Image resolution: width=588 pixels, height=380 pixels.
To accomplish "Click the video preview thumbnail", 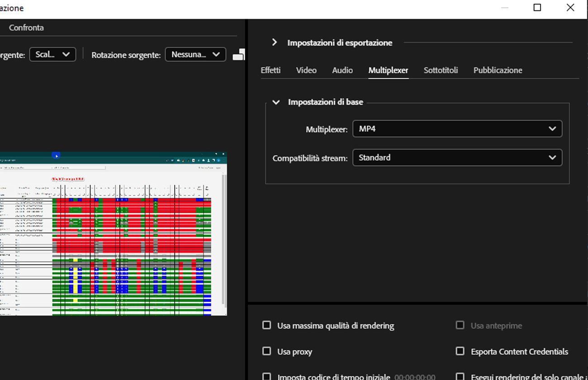I will point(113,233).
